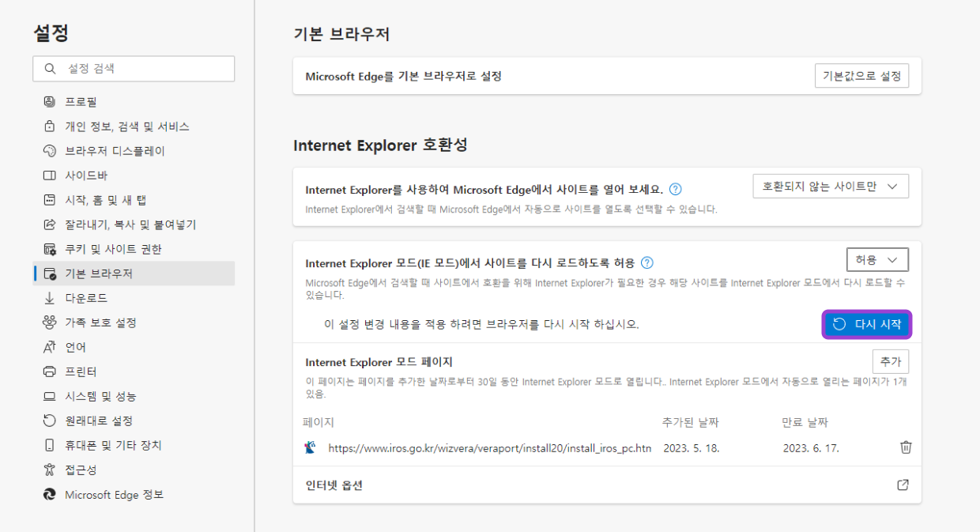Screen dimensions: 980x532
Task: Click inside the 설정 검색 search field
Action: pos(133,69)
